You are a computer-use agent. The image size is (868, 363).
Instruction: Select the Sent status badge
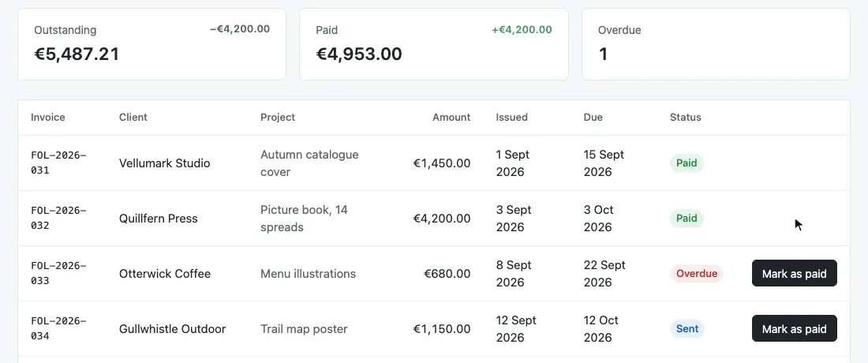(687, 329)
